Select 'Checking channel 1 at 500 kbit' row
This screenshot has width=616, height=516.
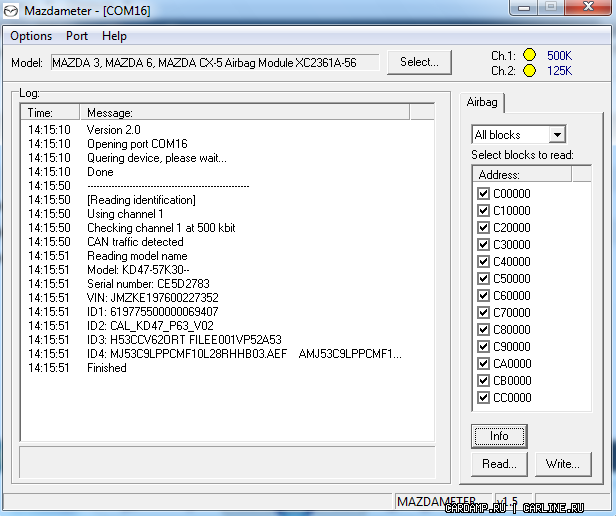227,228
